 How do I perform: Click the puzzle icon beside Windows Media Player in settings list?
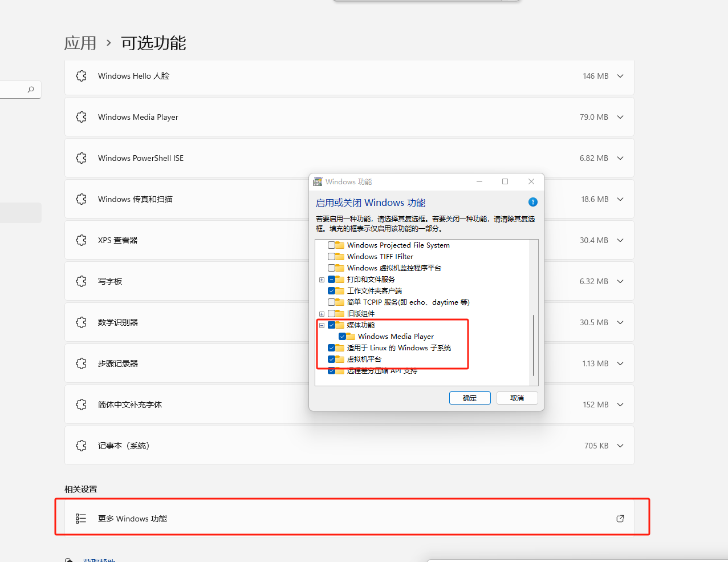click(x=81, y=117)
